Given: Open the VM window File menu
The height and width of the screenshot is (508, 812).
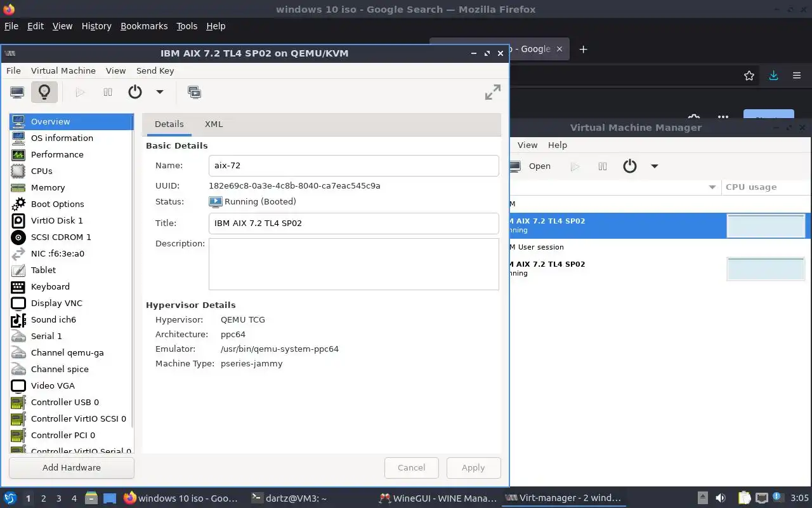Looking at the screenshot, I should [13, 70].
